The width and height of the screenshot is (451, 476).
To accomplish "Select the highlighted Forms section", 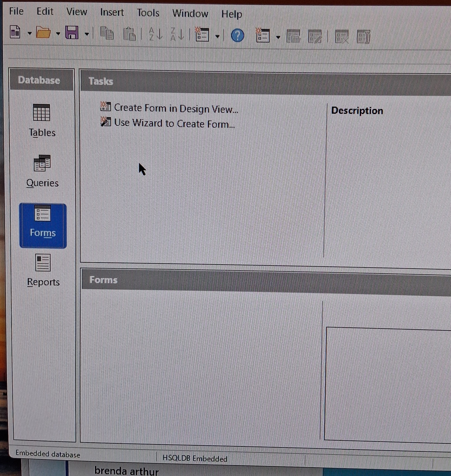I will point(43,225).
